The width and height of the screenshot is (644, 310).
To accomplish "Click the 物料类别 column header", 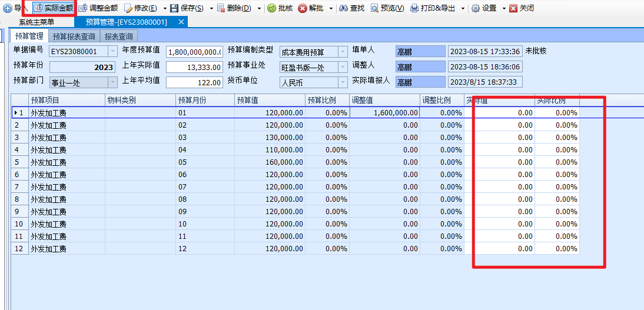I will pyautogui.click(x=141, y=100).
